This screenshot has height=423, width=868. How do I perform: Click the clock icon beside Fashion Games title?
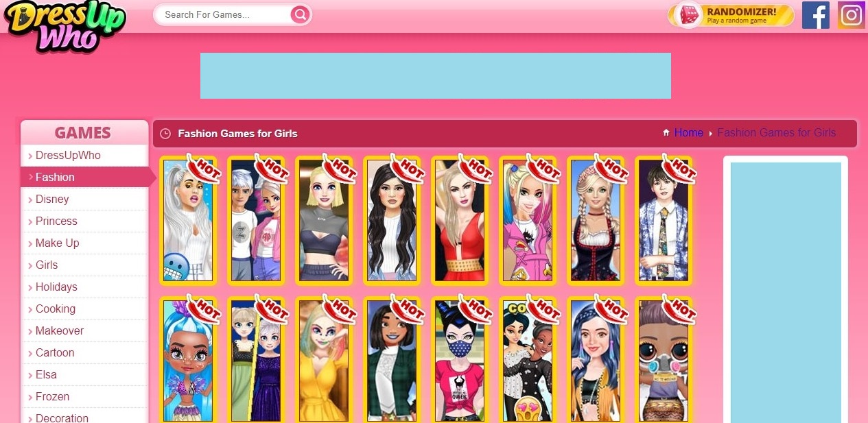click(x=165, y=134)
